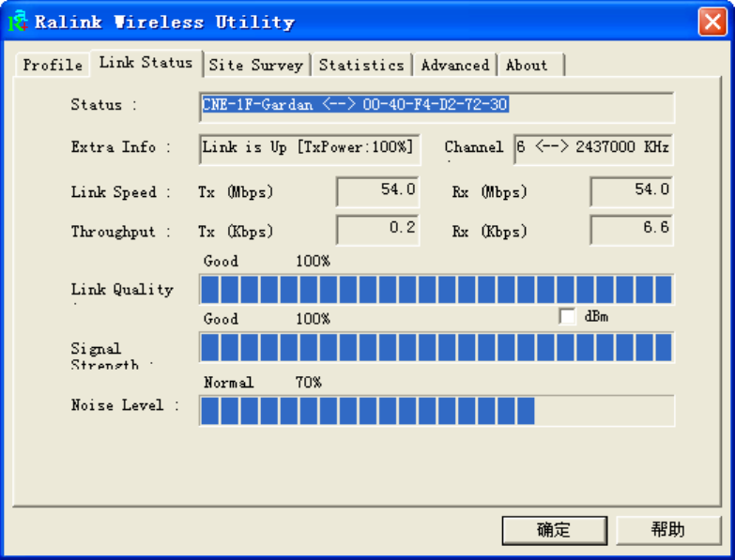
Task: Click the 'Extra Info :' label
Action: (x=121, y=147)
